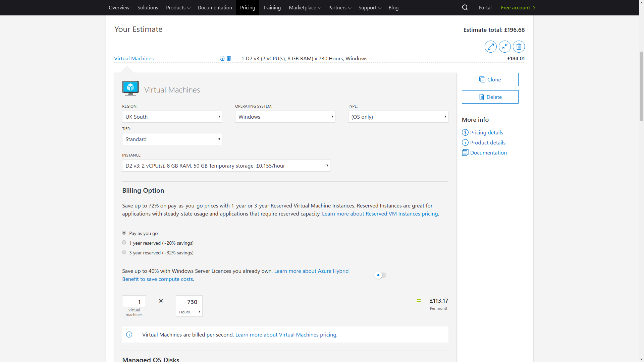Expand the Support menu
The width and height of the screenshot is (644, 362).
pyautogui.click(x=370, y=7)
